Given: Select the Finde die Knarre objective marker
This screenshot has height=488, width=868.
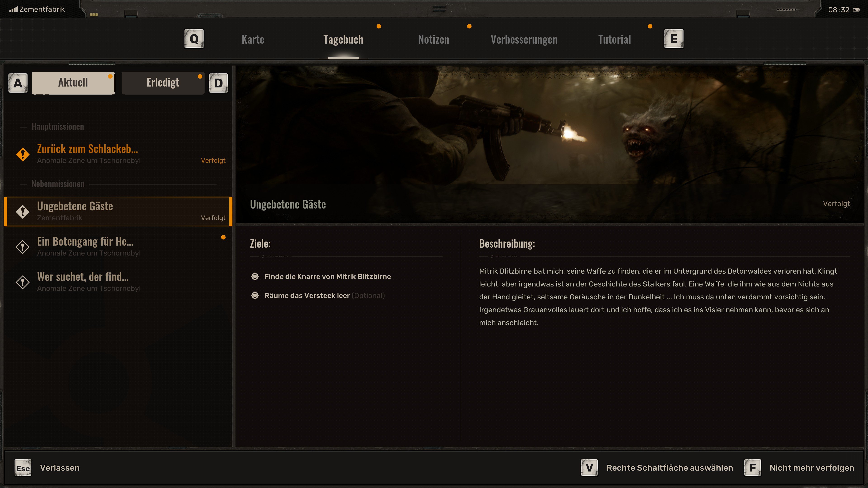Looking at the screenshot, I should [255, 277].
